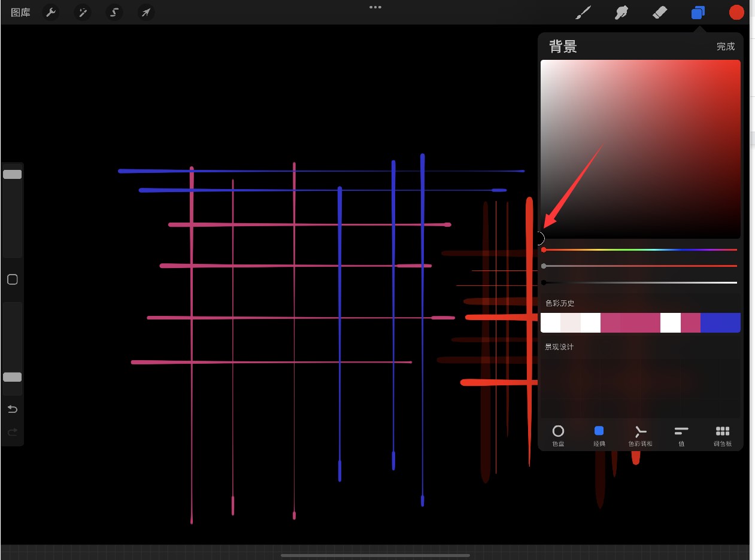
Task: Select the Smudge tool
Action: click(x=621, y=13)
